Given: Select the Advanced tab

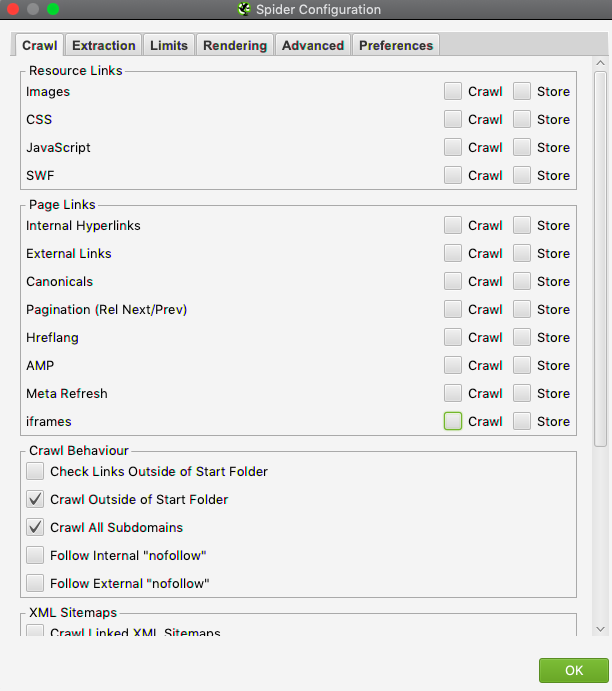Looking at the screenshot, I should coord(313,45).
